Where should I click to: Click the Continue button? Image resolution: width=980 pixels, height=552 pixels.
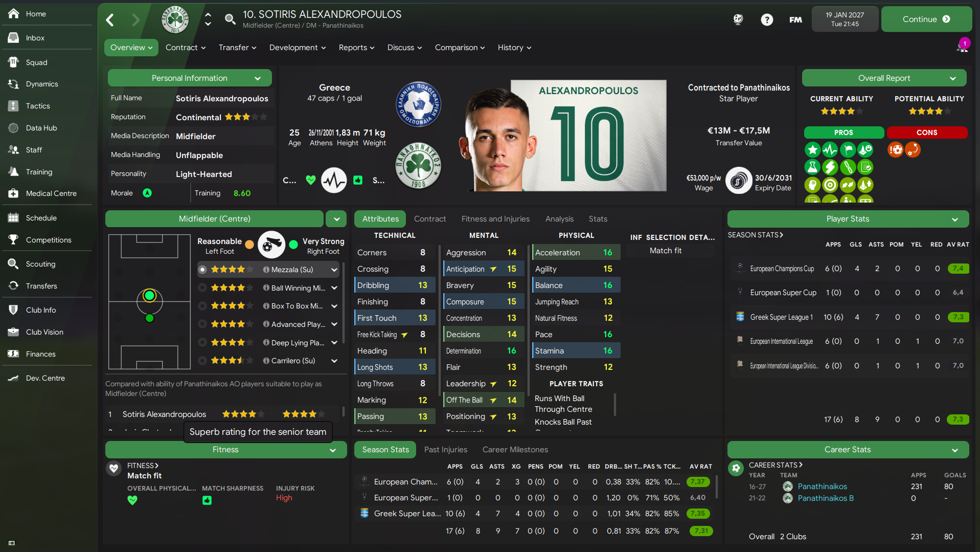pos(926,19)
